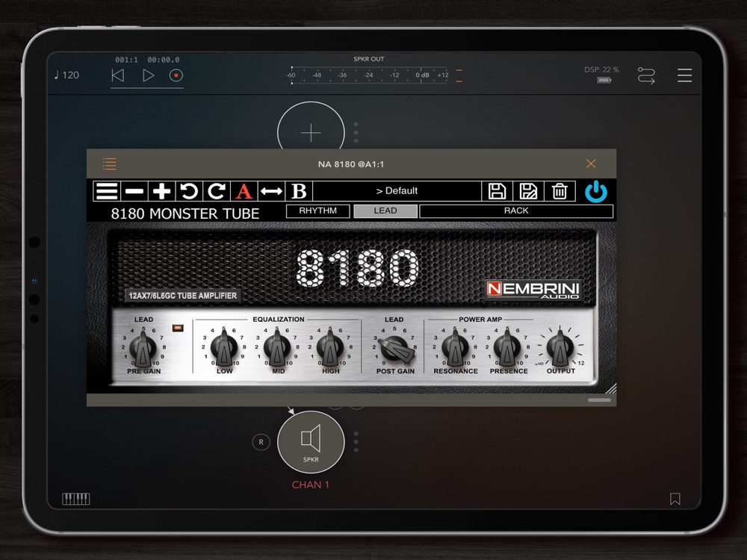The image size is (747, 560).
Task: Open the bookmark icon
Action: [x=675, y=499]
